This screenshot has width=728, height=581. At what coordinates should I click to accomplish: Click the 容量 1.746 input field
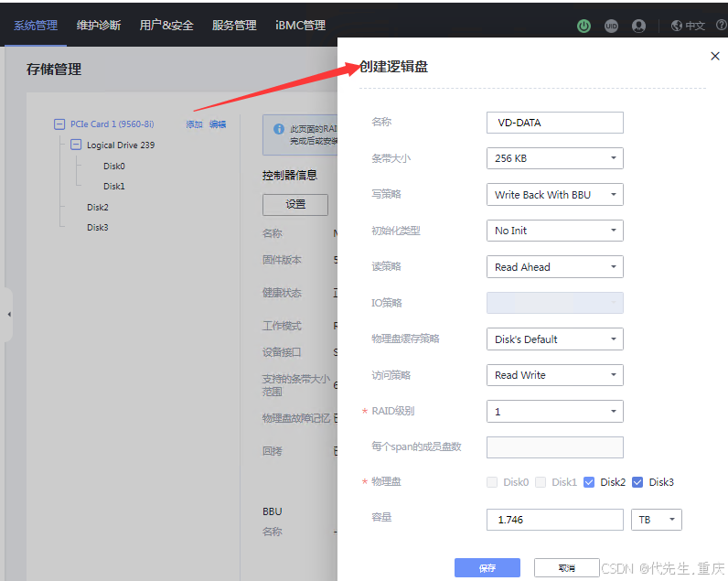555,520
